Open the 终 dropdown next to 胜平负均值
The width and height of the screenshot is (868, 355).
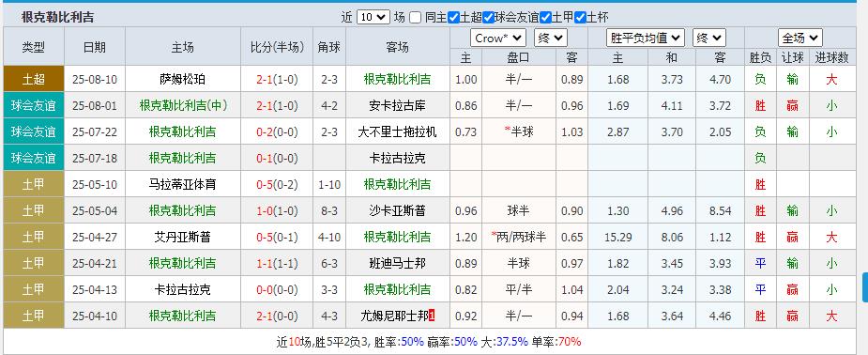pos(709,39)
